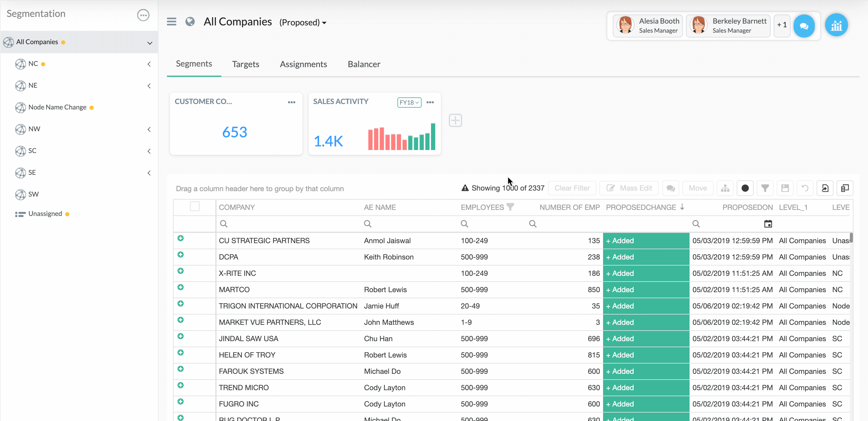Open the Proposed version dropdown

302,23
